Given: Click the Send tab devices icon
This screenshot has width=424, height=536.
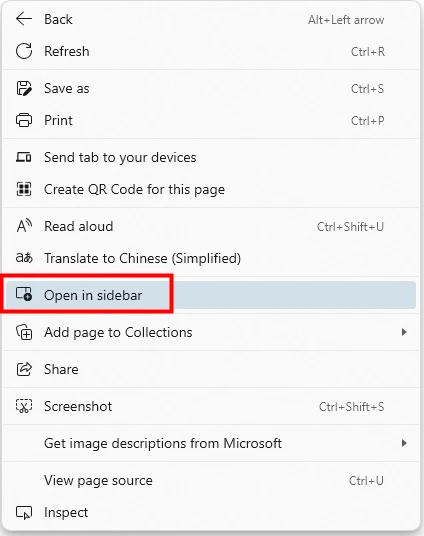Looking at the screenshot, I should coord(24,157).
